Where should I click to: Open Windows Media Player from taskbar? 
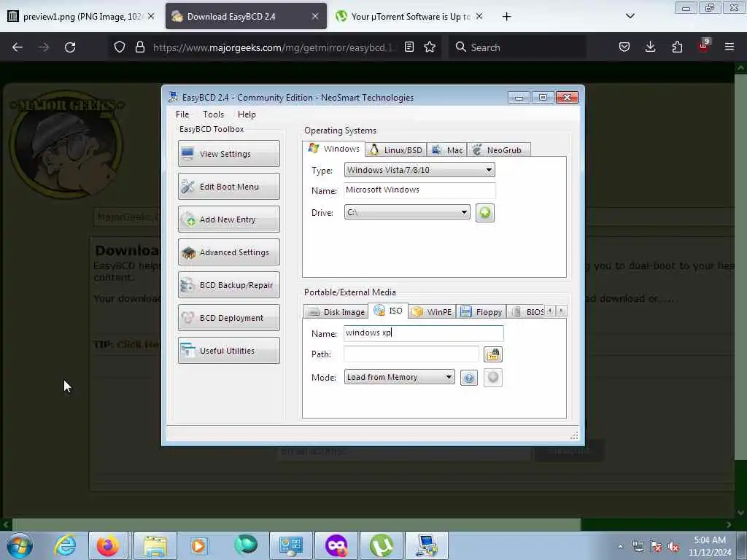coord(199,545)
